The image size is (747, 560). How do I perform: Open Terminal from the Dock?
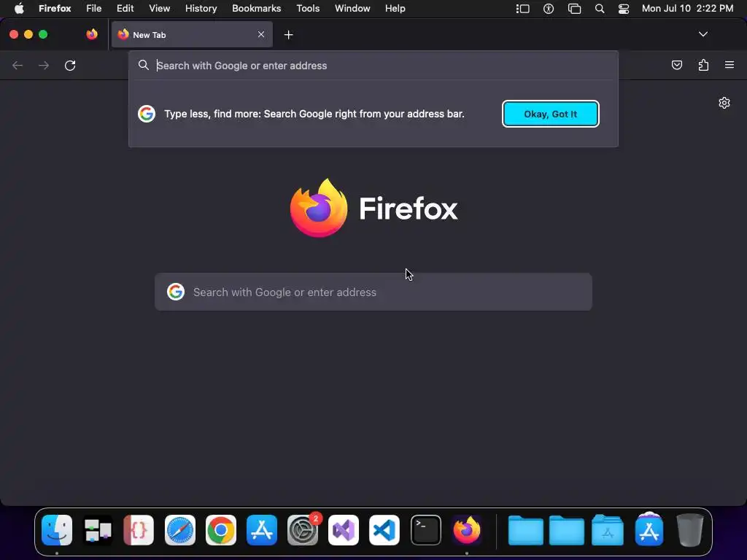click(425, 530)
